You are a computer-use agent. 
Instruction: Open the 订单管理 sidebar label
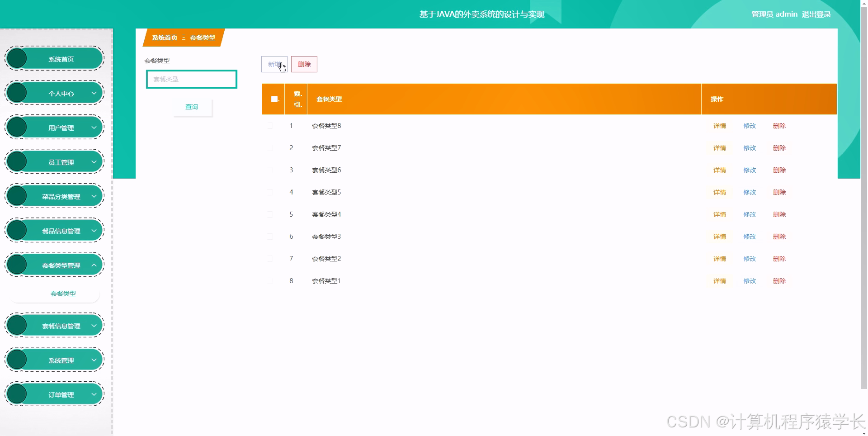point(61,395)
